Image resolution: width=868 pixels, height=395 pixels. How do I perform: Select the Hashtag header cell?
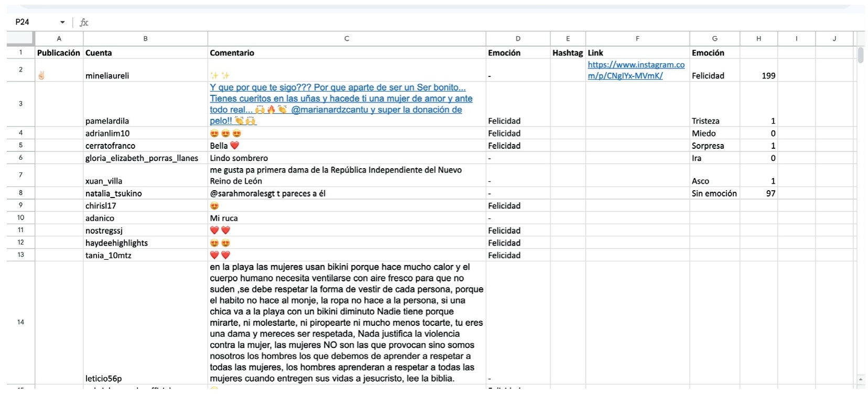click(567, 53)
